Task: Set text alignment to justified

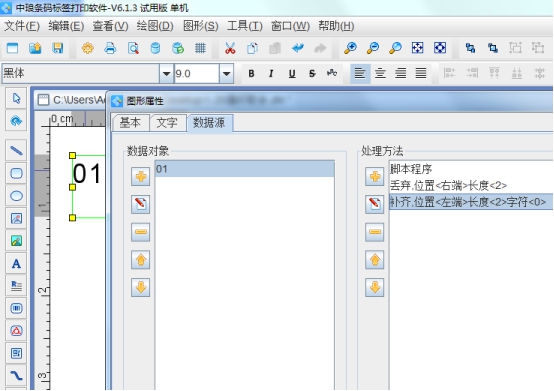Action: click(x=421, y=73)
